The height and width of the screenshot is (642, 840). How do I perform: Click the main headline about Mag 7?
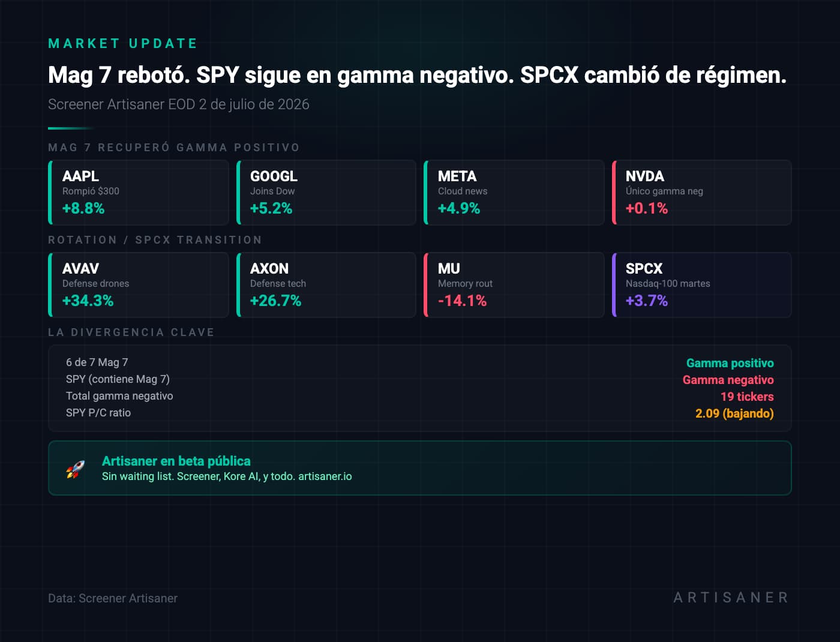[417, 75]
